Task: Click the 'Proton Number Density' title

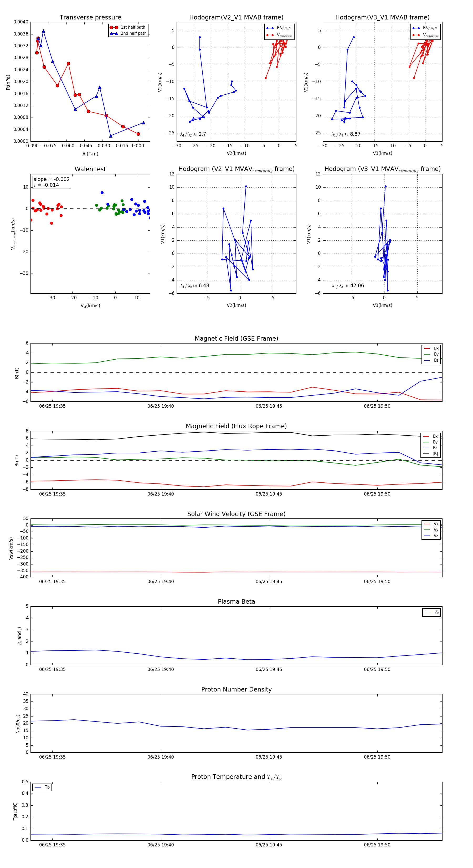Action: [236, 689]
